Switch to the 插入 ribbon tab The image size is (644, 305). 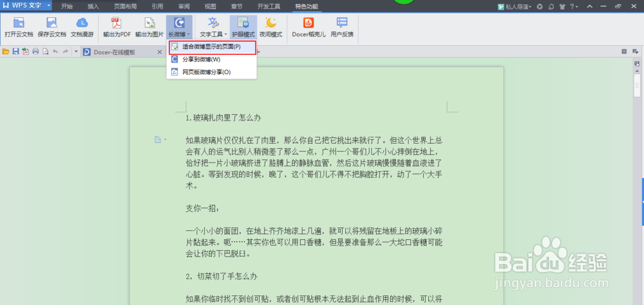93,6
